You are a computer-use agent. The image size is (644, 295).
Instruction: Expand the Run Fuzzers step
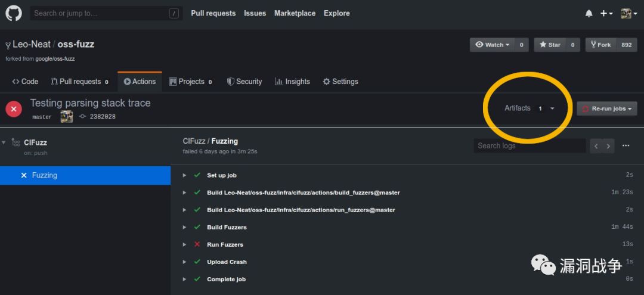pyautogui.click(x=184, y=244)
